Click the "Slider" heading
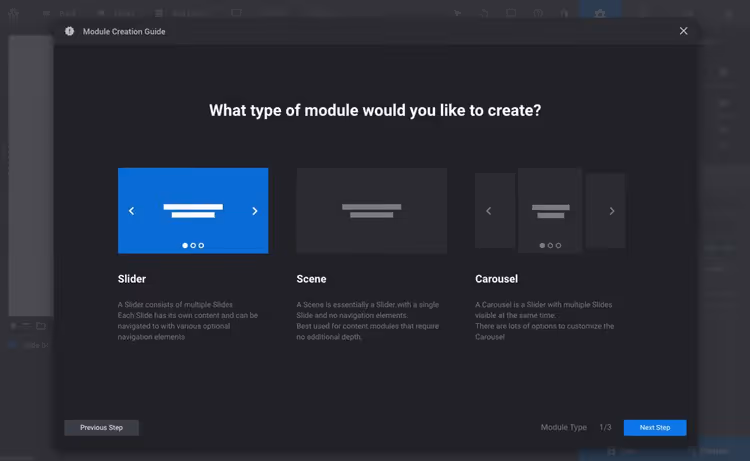Viewport: 750px width, 461px height. point(132,279)
